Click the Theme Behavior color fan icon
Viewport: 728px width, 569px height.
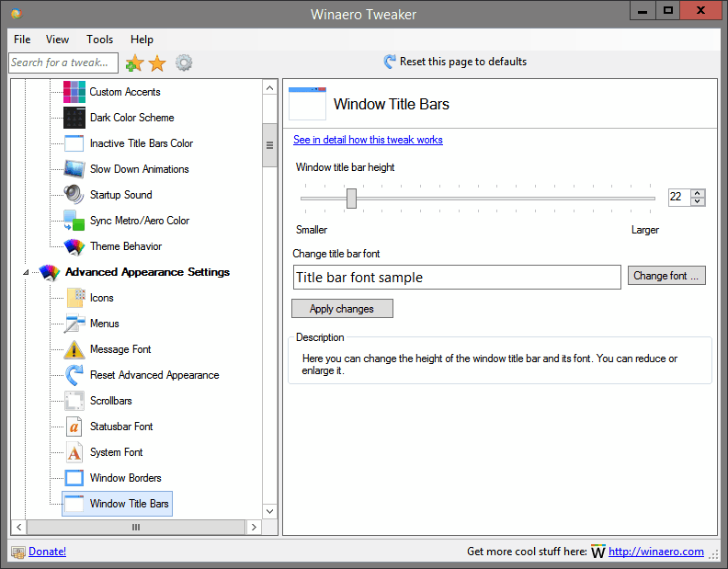74,246
